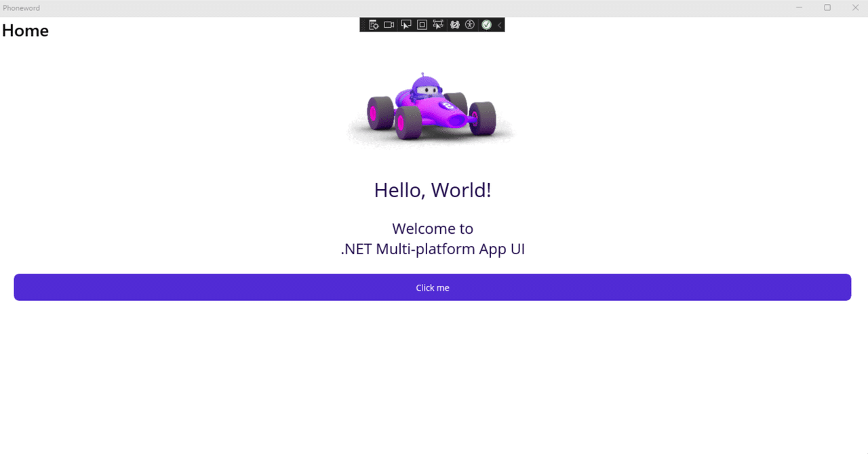Maximize the Phoneword window

(x=827, y=7)
